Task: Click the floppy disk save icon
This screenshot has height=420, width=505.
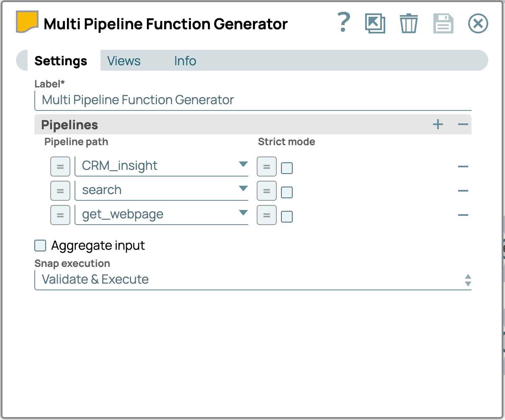Action: pos(443,23)
